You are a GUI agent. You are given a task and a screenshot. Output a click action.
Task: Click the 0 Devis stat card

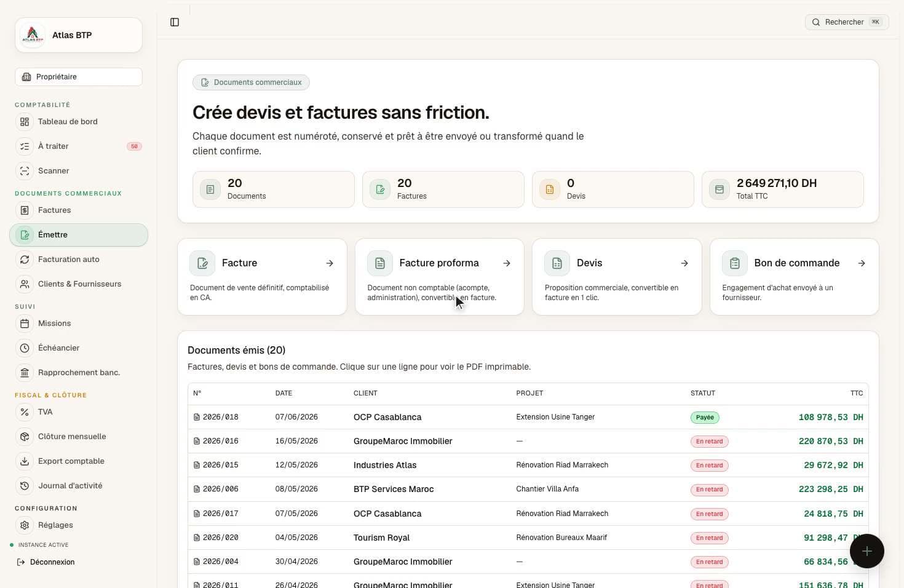click(x=613, y=189)
